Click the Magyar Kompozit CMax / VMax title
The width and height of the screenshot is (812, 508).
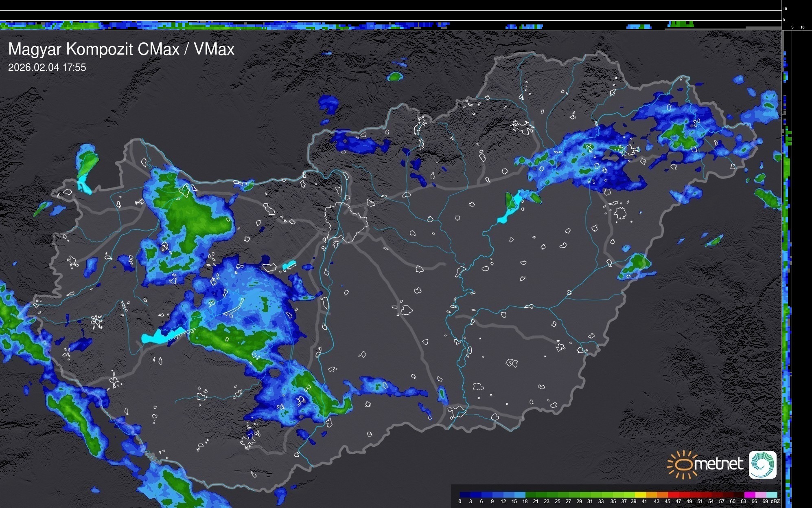(x=121, y=49)
